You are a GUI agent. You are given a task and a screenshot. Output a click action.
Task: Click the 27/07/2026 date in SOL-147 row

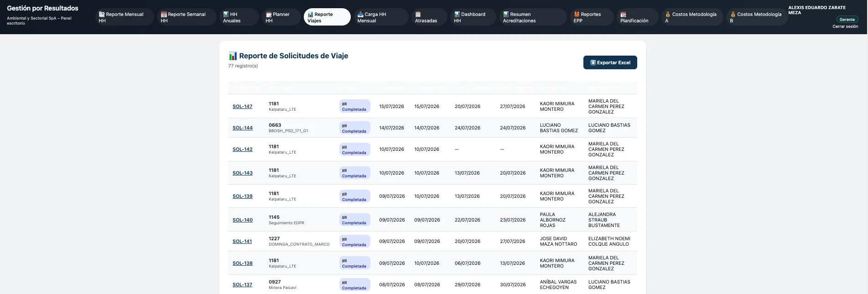pos(512,106)
